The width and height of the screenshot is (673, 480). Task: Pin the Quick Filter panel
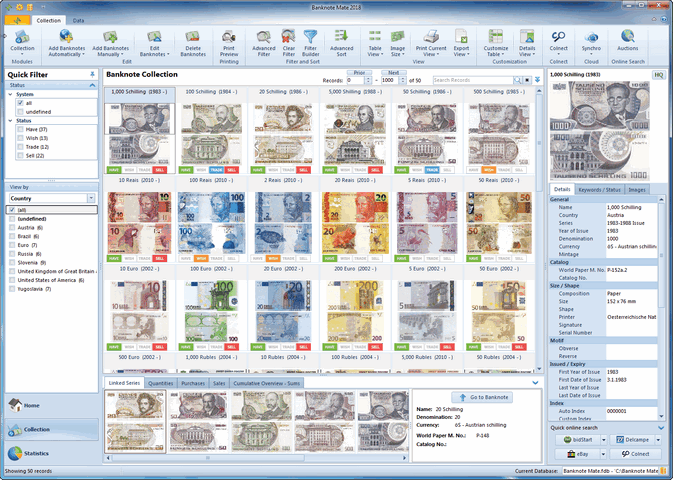coord(92,74)
